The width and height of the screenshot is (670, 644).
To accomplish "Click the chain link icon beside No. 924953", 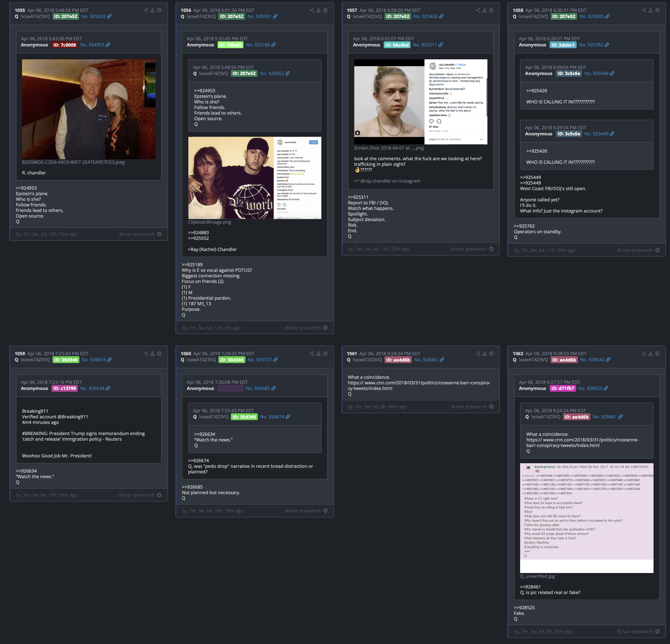I will [108, 45].
